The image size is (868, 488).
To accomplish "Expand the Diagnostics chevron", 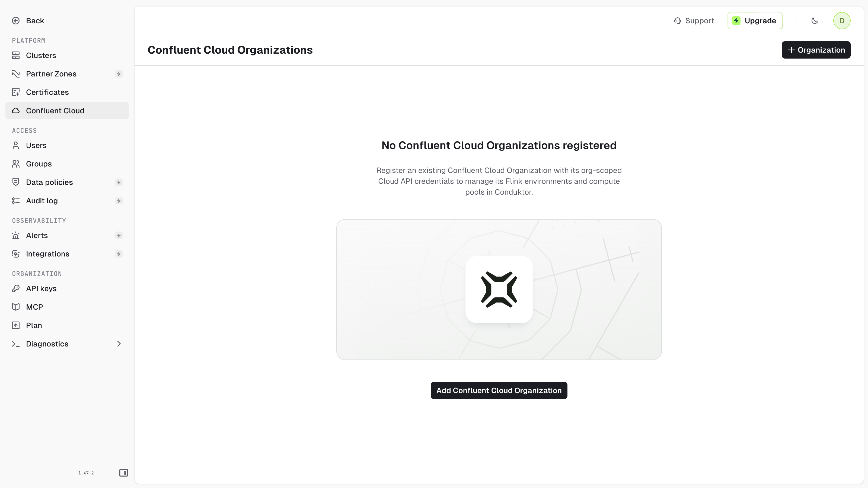I will [119, 344].
